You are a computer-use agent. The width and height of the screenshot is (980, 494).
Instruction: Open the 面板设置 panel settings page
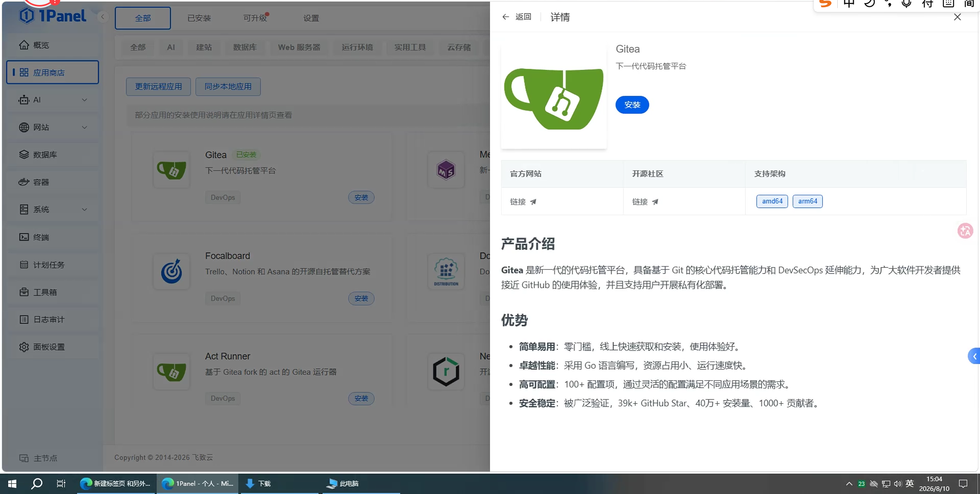pos(52,347)
